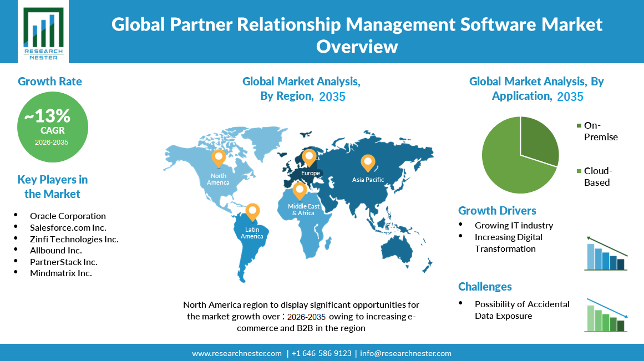This screenshot has height=361, width=644.
Task: Open the www.researchnester.com link
Action: (x=235, y=353)
